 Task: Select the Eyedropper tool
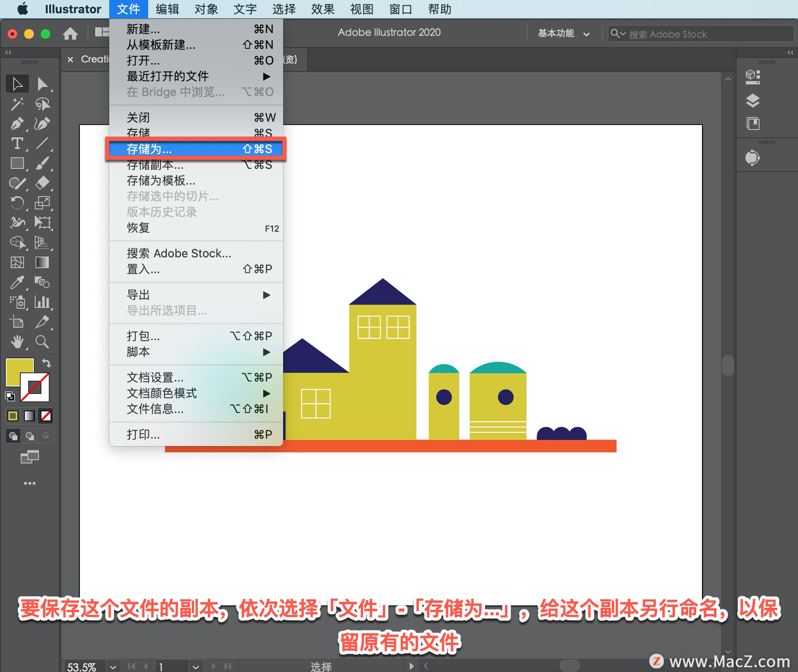[17, 283]
